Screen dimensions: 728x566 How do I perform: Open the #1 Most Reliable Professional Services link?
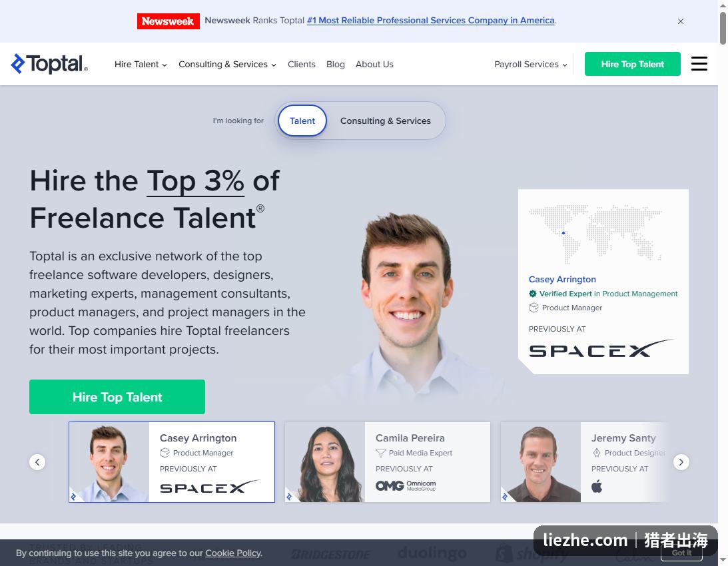click(x=430, y=21)
